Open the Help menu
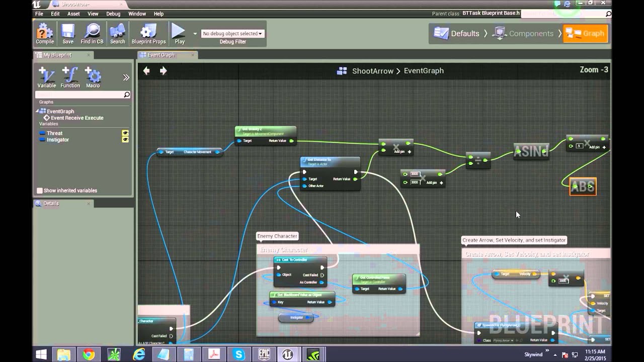 (158, 14)
